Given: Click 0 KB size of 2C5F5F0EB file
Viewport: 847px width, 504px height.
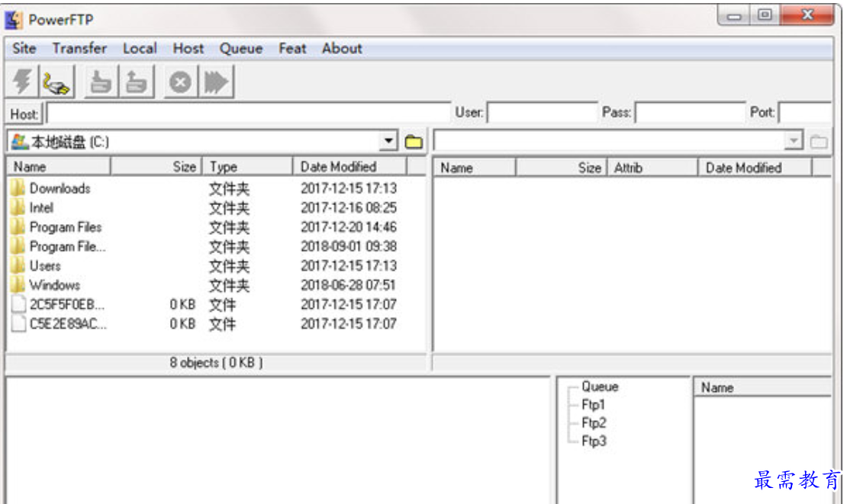Looking at the screenshot, I should 182,304.
